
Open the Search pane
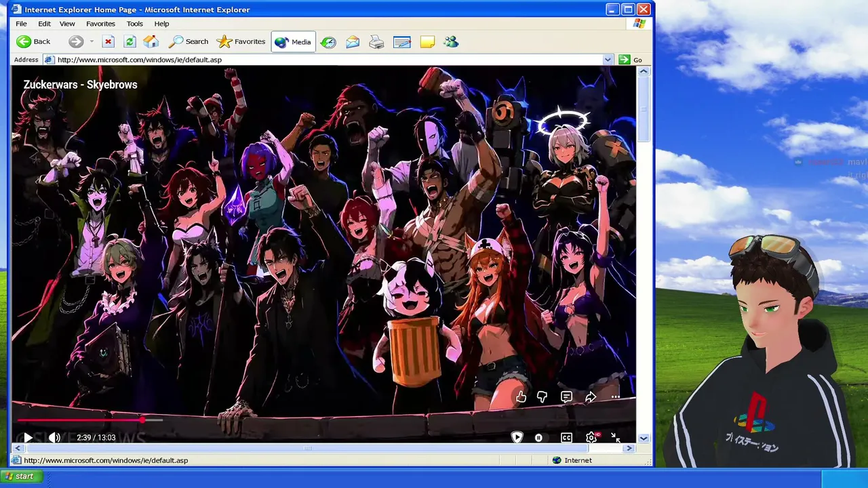coord(189,42)
